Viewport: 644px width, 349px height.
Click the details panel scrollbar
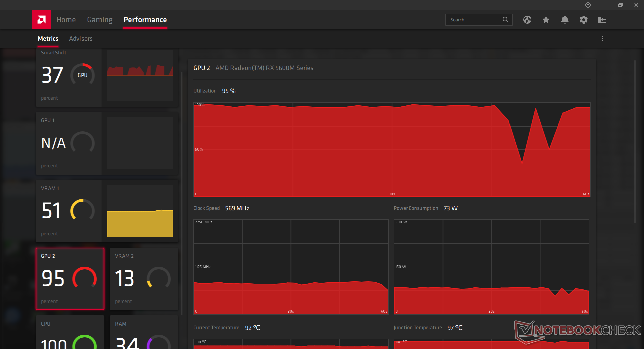635,142
